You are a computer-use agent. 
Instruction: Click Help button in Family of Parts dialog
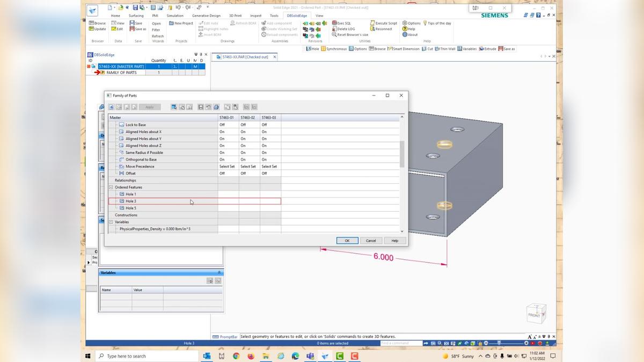[395, 241]
